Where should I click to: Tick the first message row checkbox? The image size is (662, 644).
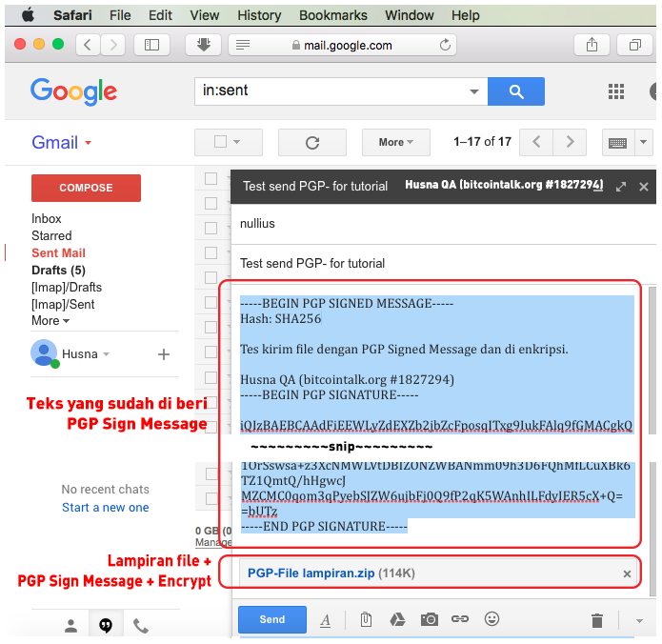pos(211,179)
